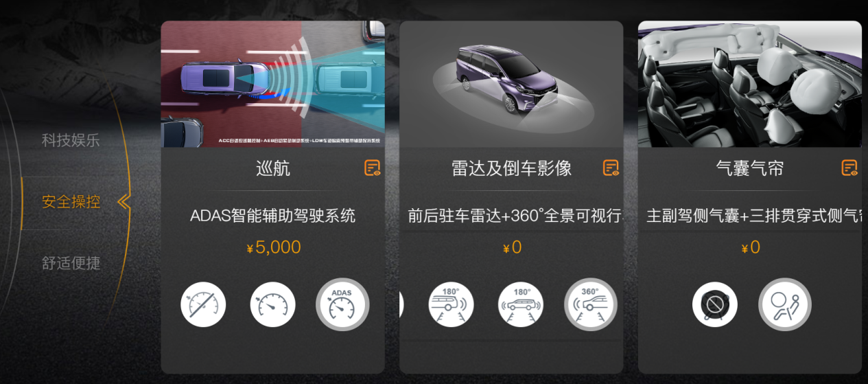The width and height of the screenshot is (868, 384).
Task: Click the orange double-chevron beside 安全操控
Action: [124, 202]
